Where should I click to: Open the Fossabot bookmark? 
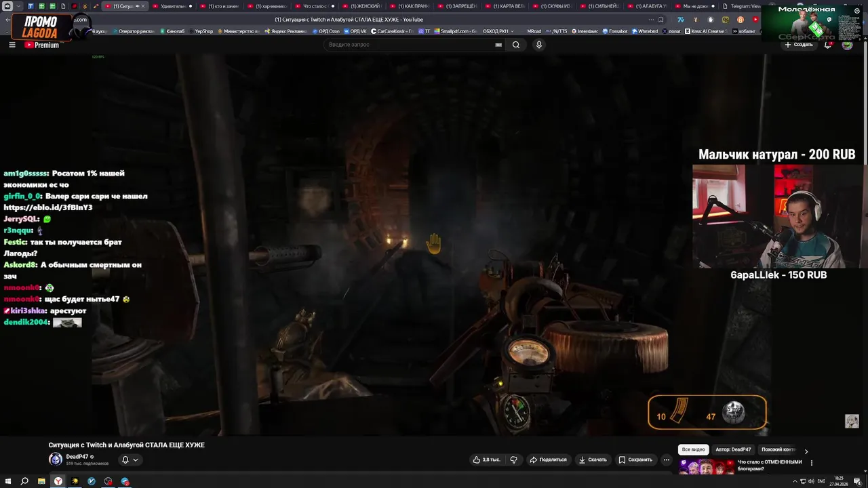point(614,31)
